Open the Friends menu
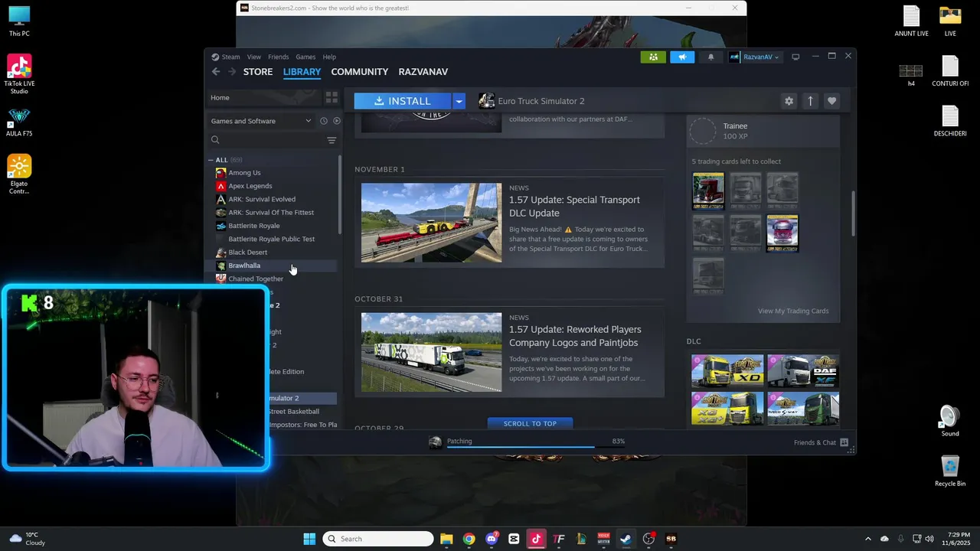This screenshot has width=980, height=551. point(278,57)
